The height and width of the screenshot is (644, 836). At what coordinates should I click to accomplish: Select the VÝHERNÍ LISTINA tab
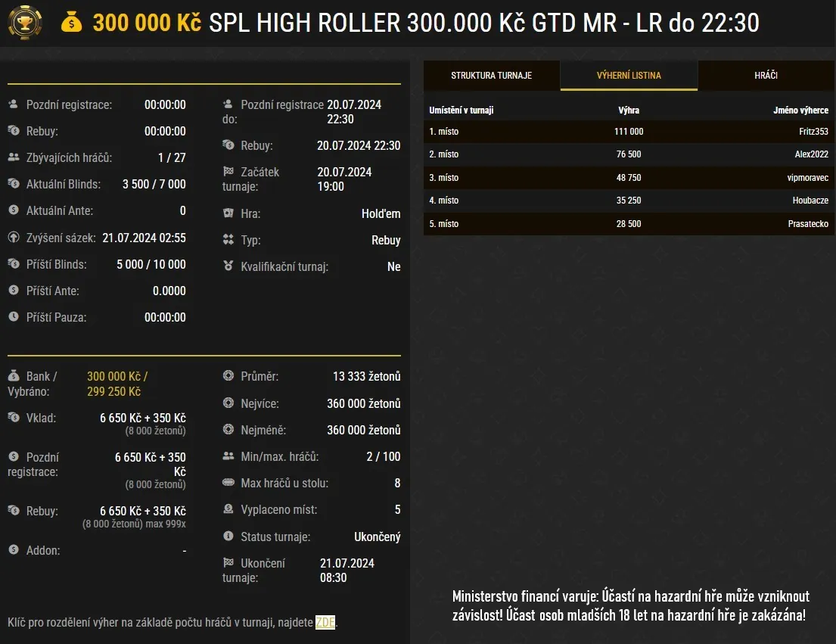(629, 75)
